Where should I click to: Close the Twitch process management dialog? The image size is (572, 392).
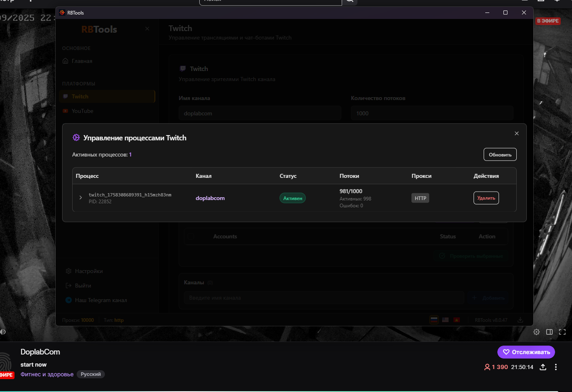516,133
